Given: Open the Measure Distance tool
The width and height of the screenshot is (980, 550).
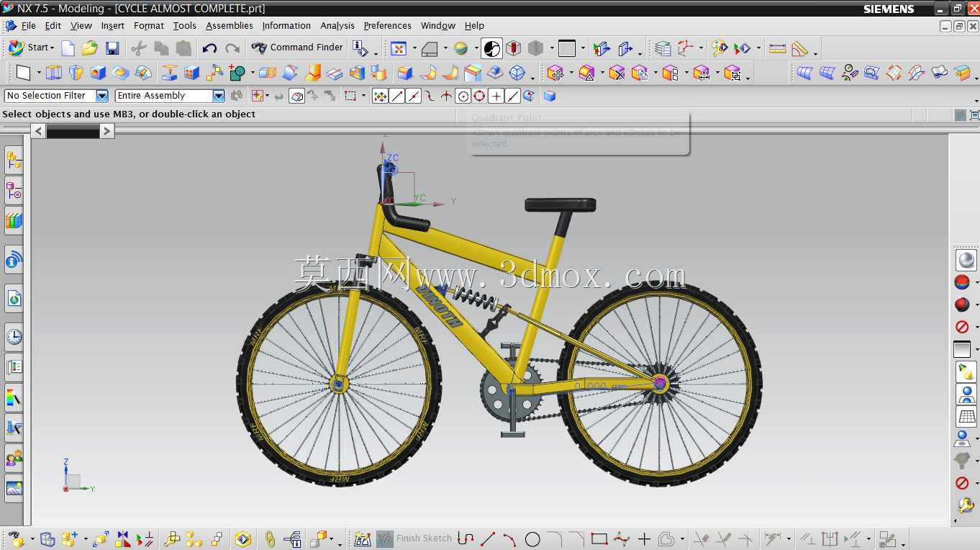Looking at the screenshot, I should [777, 48].
